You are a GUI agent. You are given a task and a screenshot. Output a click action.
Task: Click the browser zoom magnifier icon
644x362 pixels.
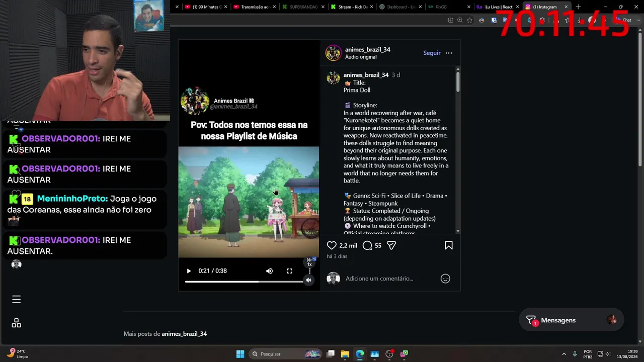pyautogui.click(x=460, y=20)
